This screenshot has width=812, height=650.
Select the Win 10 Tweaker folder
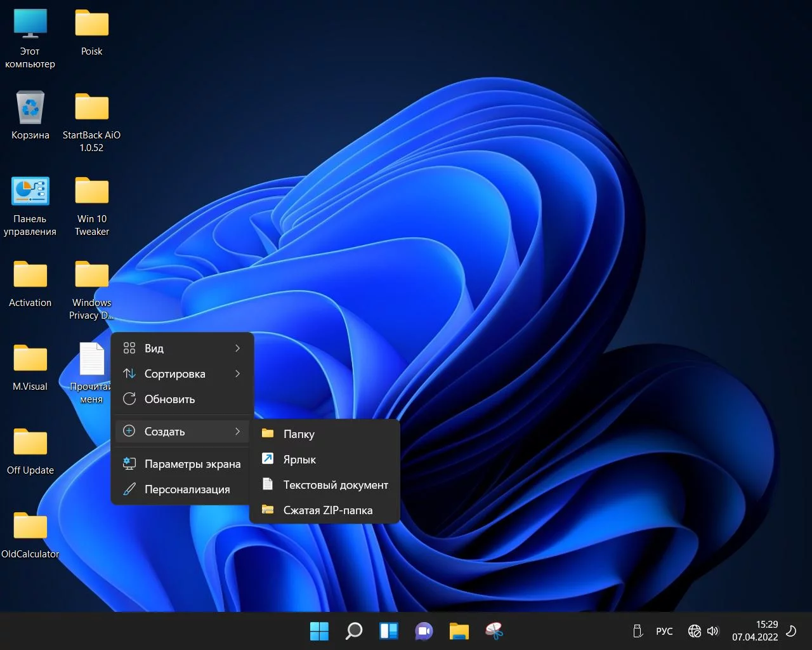92,192
